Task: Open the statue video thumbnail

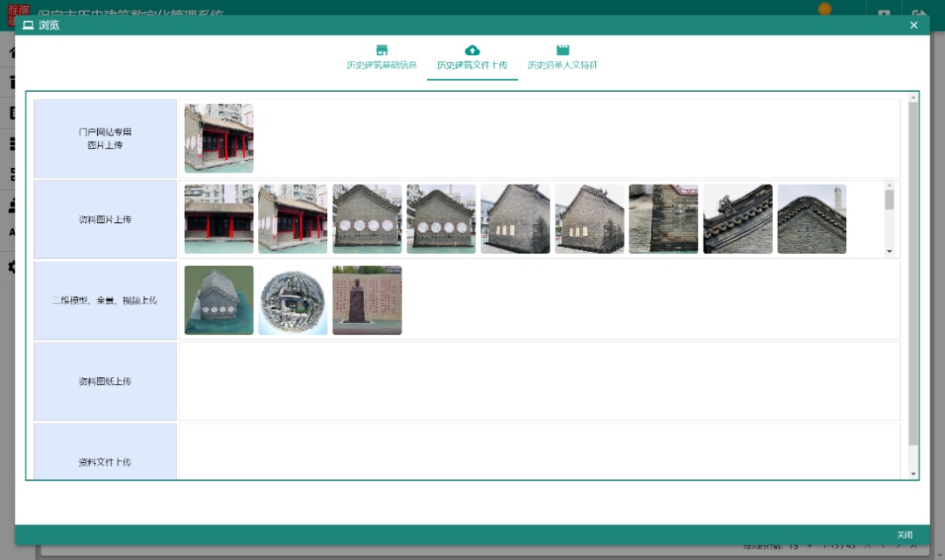Action: pos(367,300)
